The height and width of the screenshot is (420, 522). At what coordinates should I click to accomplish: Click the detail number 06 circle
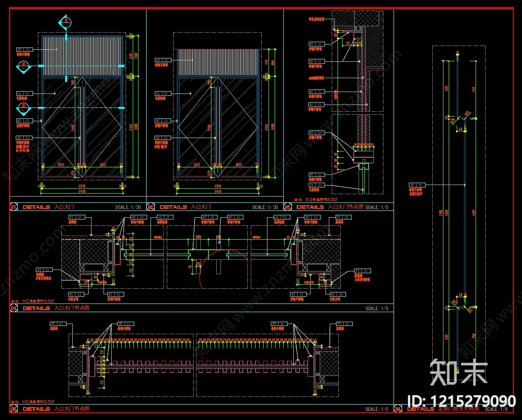[x=398, y=408]
